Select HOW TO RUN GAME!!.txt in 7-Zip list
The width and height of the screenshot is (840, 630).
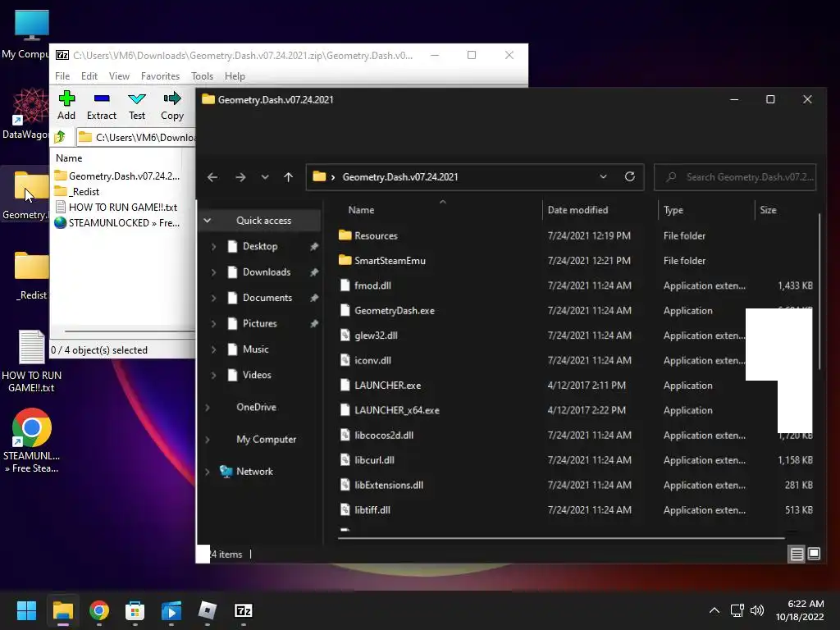coord(116,208)
